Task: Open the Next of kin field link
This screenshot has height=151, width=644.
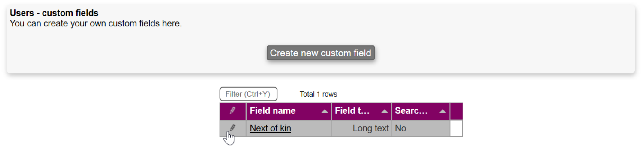Action: pyautogui.click(x=270, y=128)
